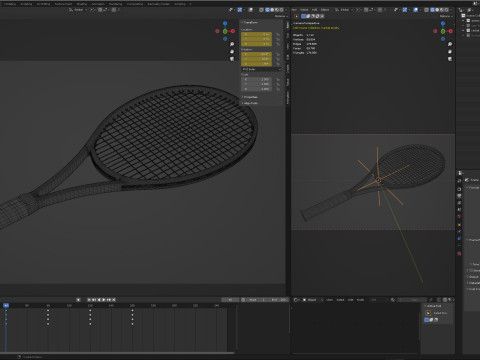
Task: Select the Select Box tool icon in right viewport header
Action: point(297,16)
